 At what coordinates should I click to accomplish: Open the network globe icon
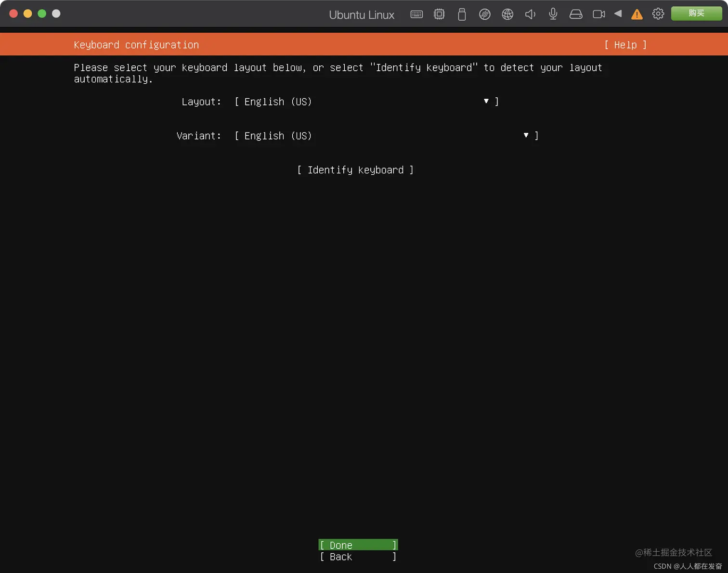[507, 14]
